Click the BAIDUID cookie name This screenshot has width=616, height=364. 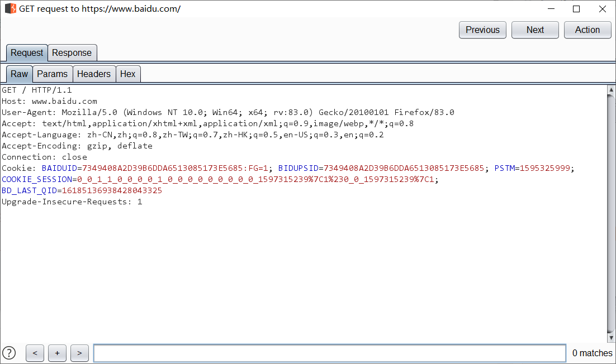click(x=59, y=168)
